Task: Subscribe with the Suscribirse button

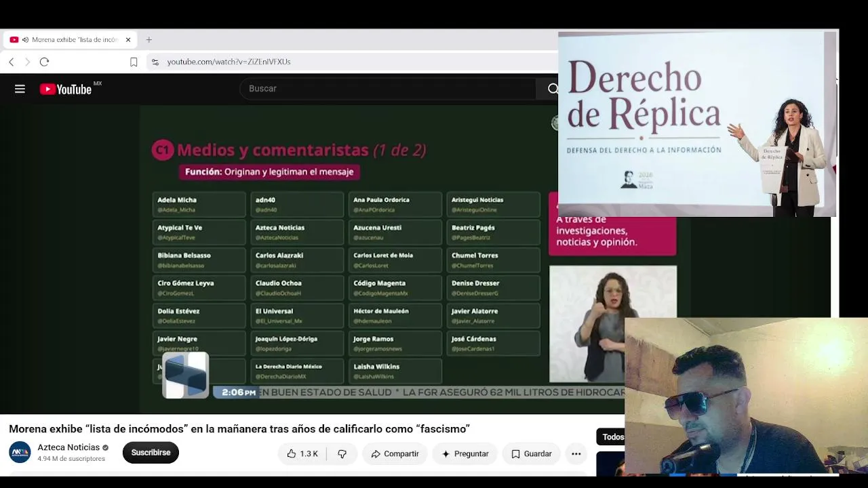Action: (151, 453)
